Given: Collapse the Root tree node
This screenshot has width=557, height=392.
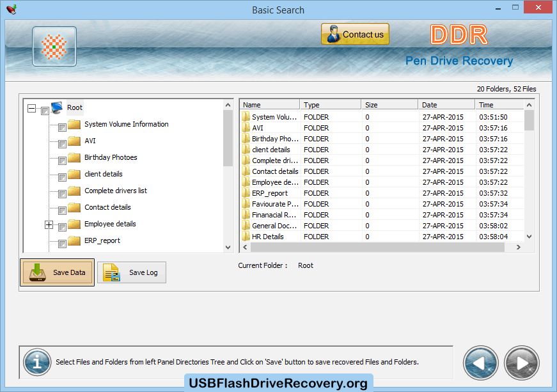Looking at the screenshot, I should click(31, 109).
